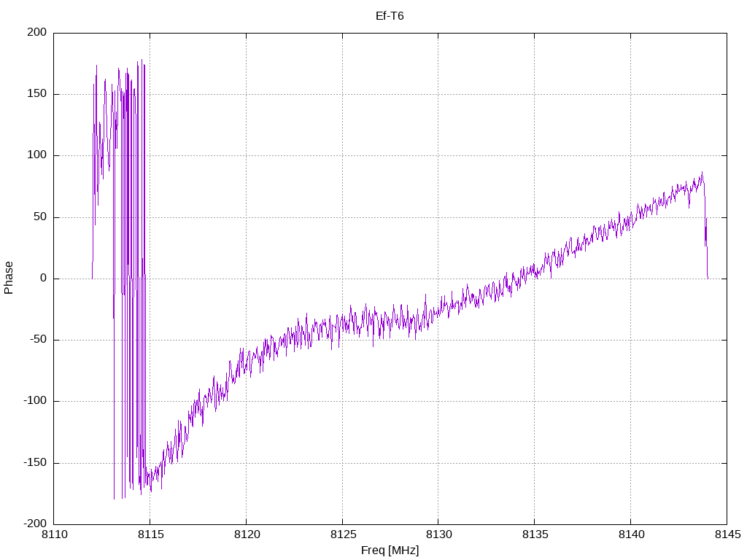This screenshot has height=560, width=747.
Task: Click the 8120 x-axis tick label
Action: [x=247, y=534]
